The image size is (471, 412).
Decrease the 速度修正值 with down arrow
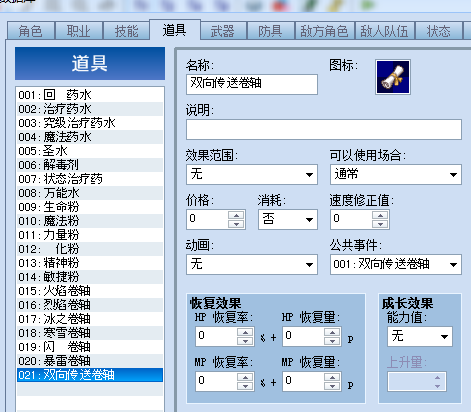pos(380,224)
